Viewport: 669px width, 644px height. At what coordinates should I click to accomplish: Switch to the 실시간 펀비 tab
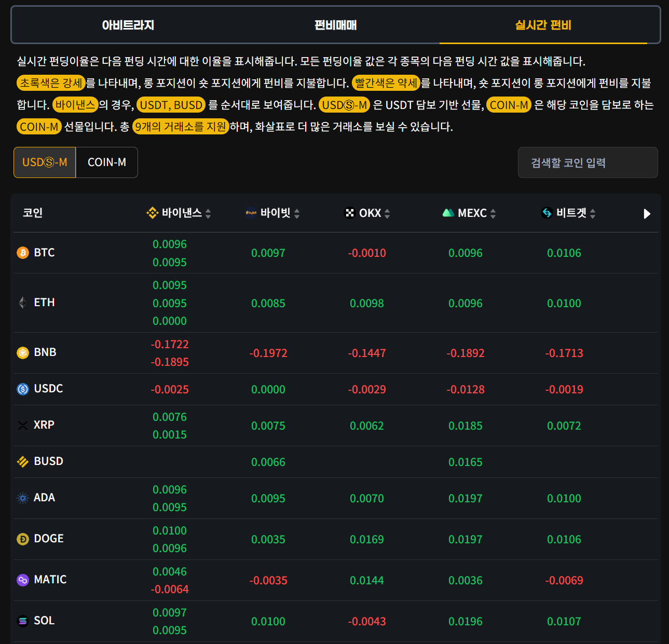click(x=543, y=25)
